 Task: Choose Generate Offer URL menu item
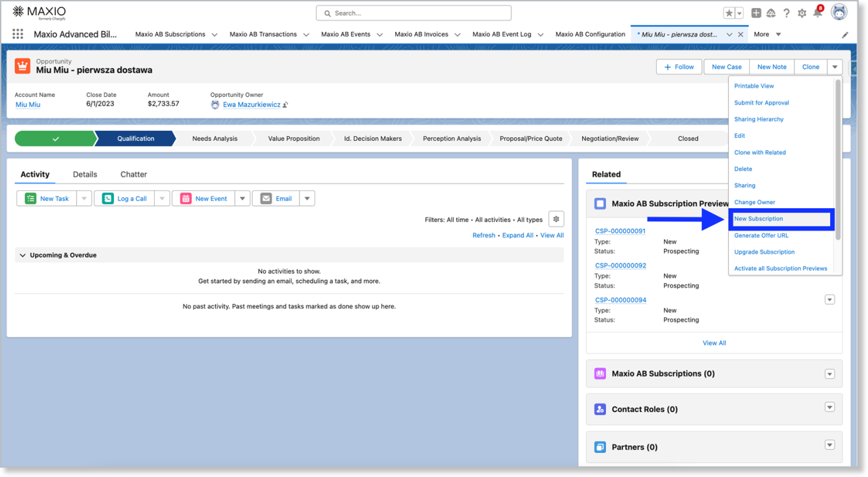coord(761,235)
